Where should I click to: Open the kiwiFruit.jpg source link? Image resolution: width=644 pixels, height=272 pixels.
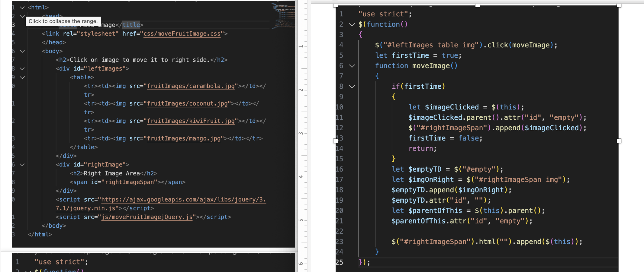[190, 121]
